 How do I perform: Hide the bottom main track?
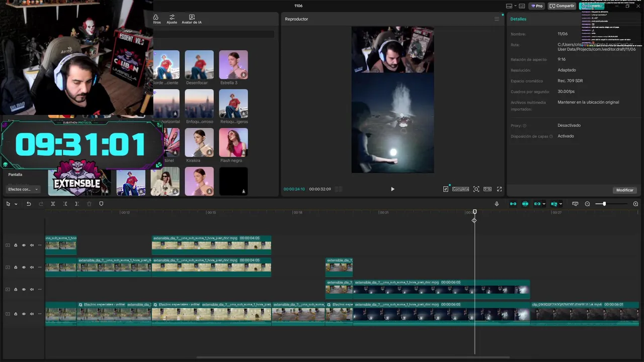pyautogui.click(x=24, y=314)
